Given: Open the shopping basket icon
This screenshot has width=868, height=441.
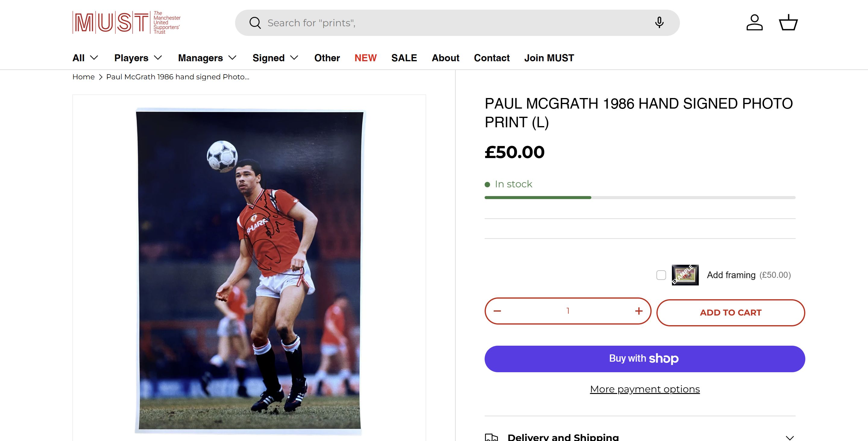Looking at the screenshot, I should point(788,23).
